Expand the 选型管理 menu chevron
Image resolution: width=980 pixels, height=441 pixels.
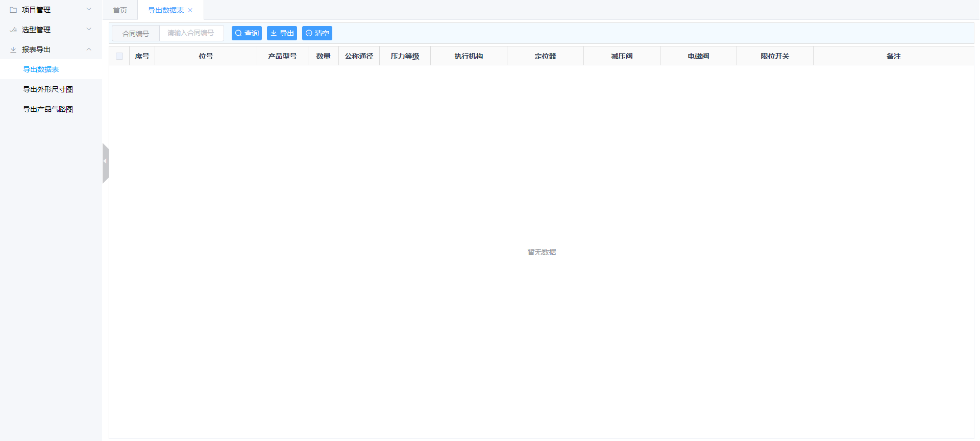point(89,29)
